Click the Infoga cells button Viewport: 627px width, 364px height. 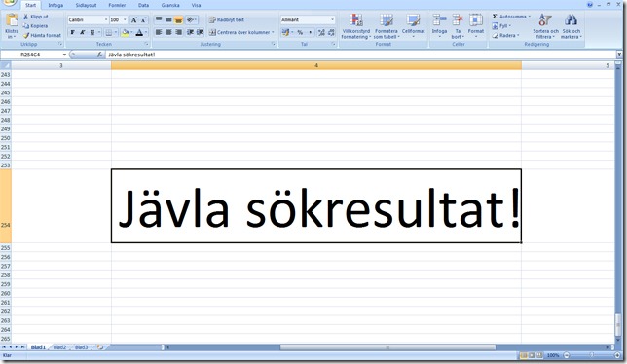coord(439,25)
